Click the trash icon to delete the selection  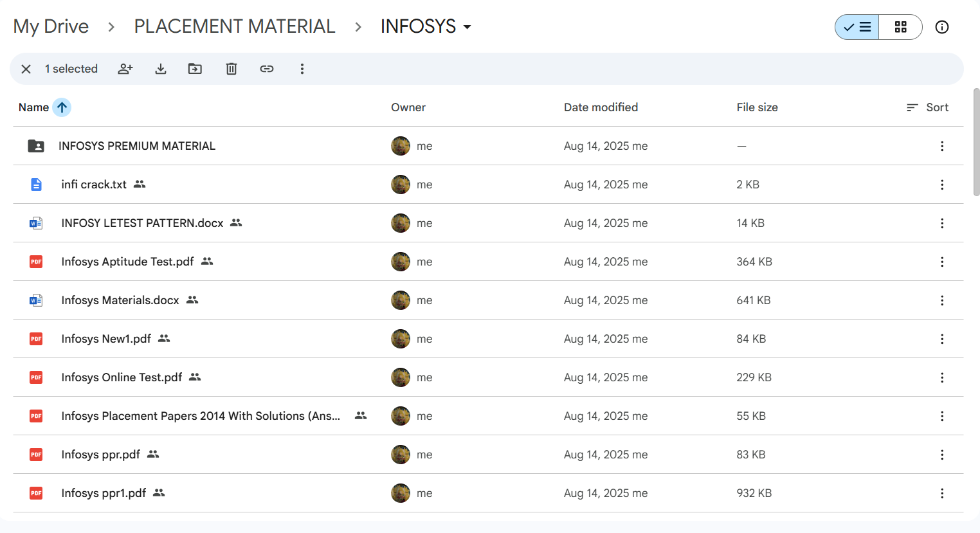[231, 69]
